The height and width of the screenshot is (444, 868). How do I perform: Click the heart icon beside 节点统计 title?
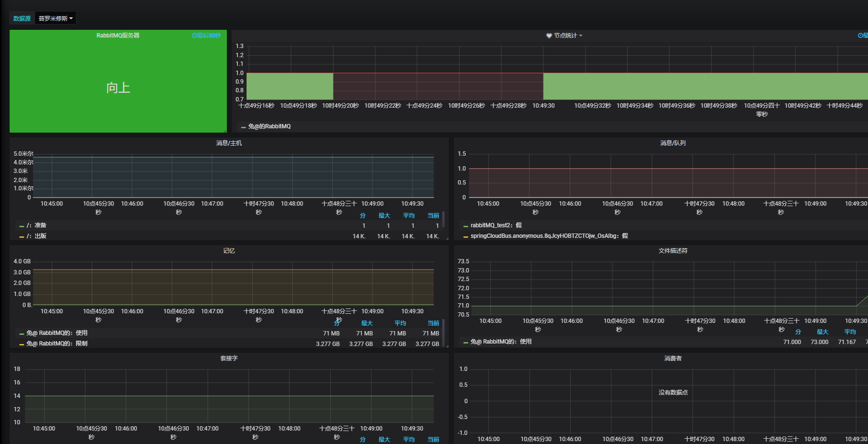click(x=548, y=35)
